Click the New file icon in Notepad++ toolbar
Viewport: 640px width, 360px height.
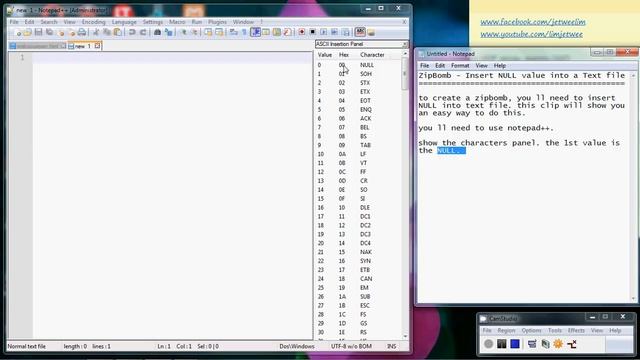18,32
